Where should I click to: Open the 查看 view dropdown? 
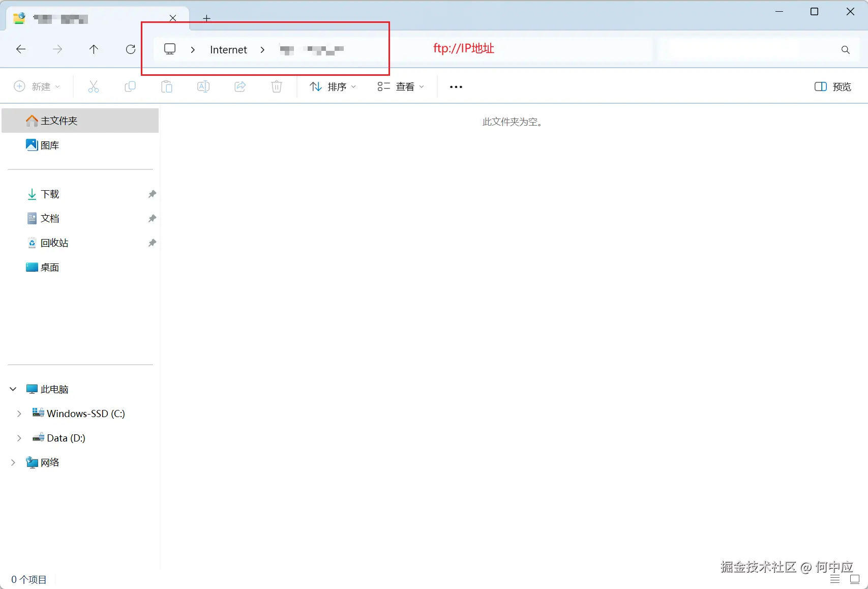coord(401,87)
